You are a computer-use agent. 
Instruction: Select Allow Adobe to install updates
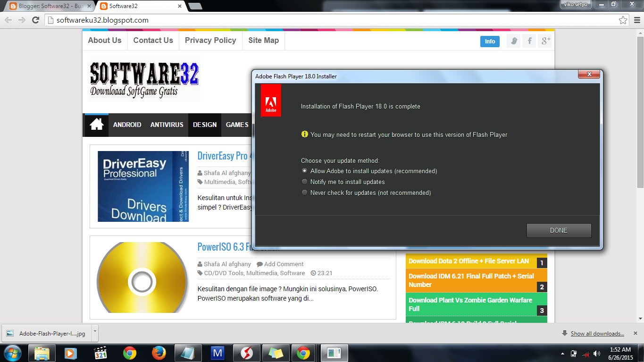305,171
